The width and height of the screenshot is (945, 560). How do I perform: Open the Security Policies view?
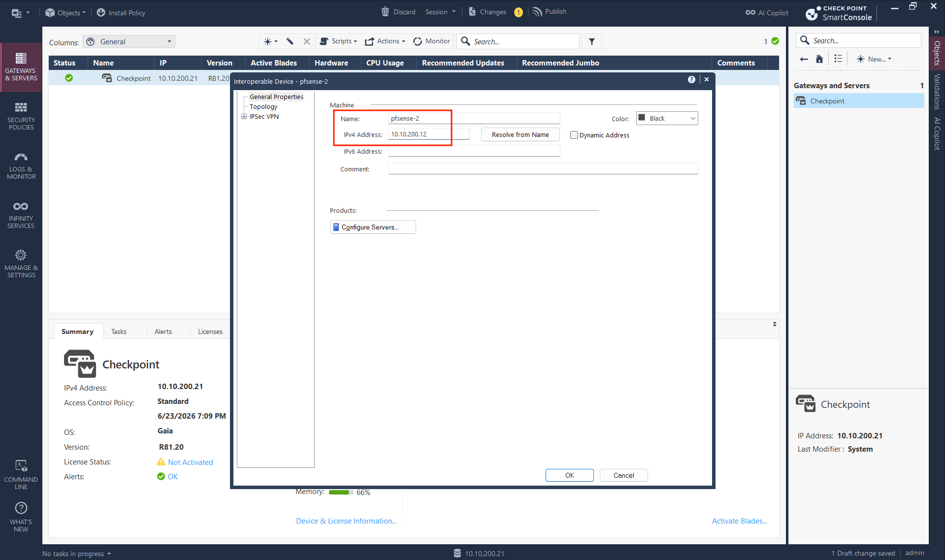click(21, 116)
